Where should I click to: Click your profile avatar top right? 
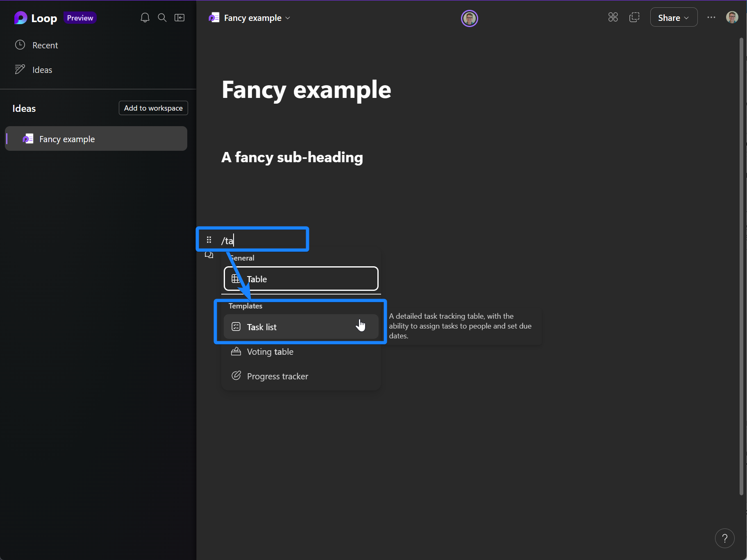click(x=733, y=17)
